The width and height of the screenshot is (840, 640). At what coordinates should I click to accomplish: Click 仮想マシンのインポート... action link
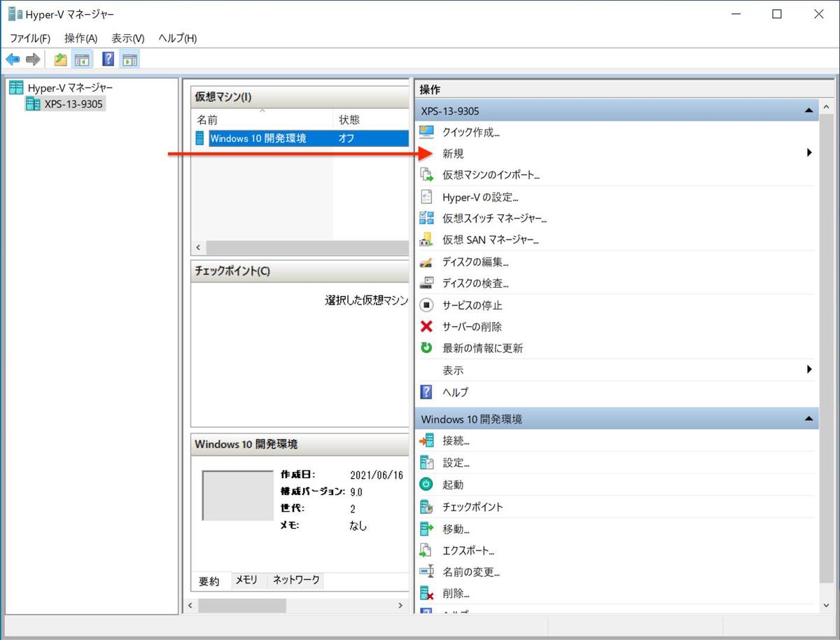(491, 175)
